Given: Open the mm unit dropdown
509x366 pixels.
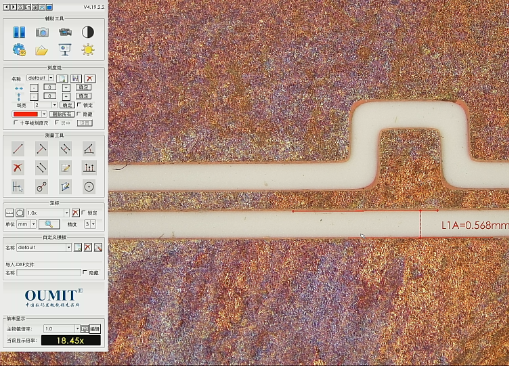Looking at the screenshot, I should (33, 224).
